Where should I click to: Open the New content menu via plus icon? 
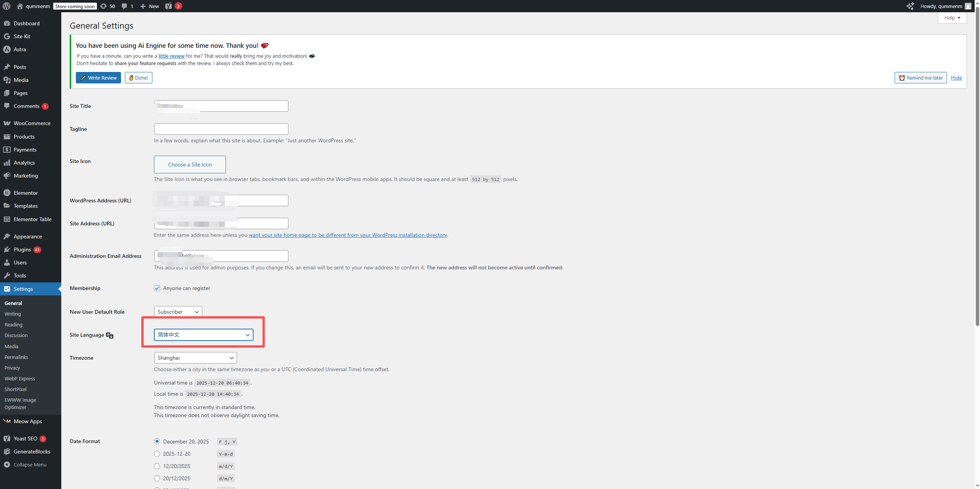[143, 6]
